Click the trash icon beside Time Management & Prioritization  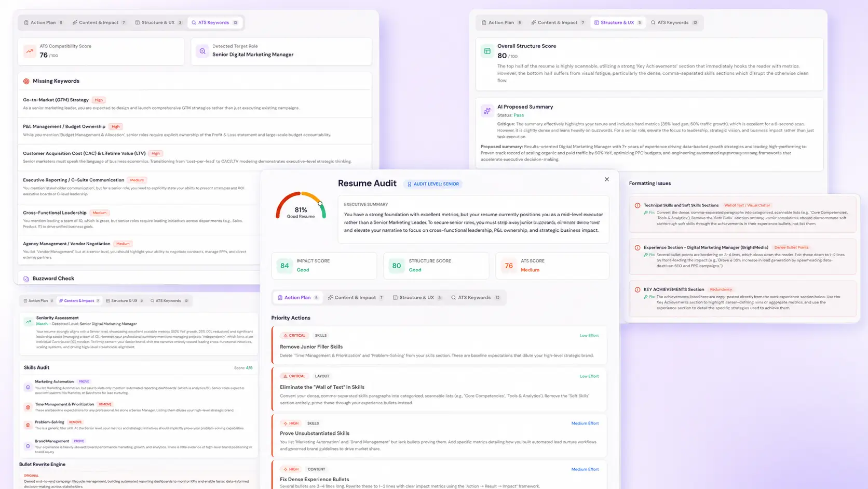28,407
